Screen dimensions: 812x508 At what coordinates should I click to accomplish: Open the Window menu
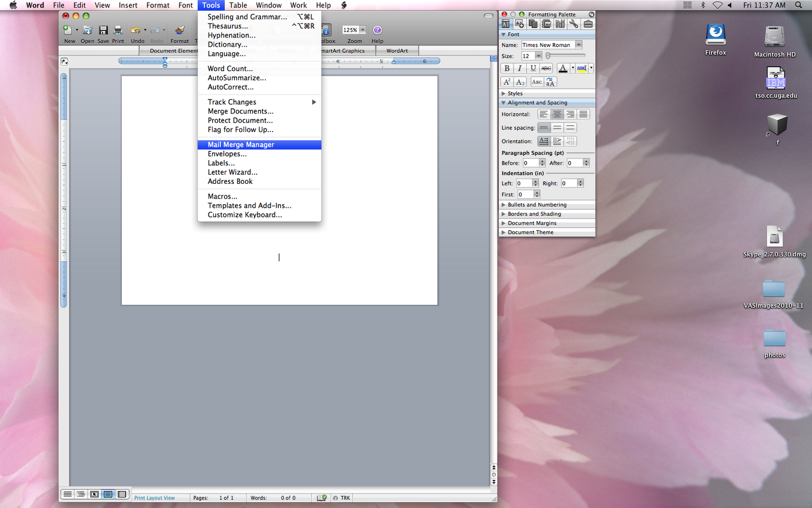(268, 5)
